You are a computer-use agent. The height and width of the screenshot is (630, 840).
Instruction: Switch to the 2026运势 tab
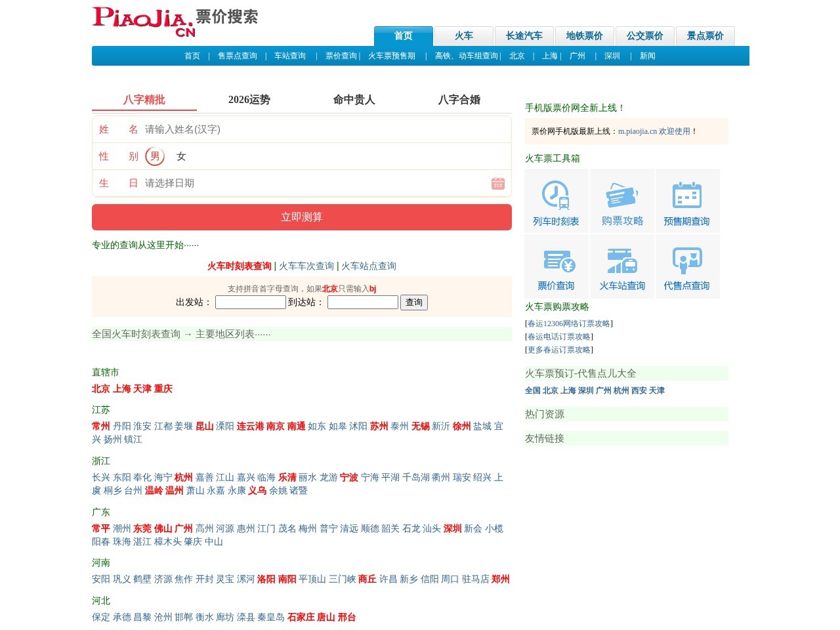point(249,100)
